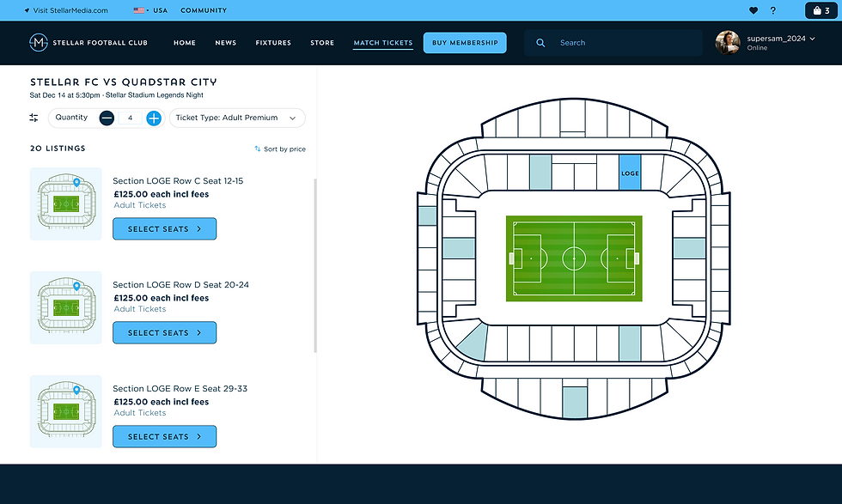842x504 pixels.
Task: Click the sort arrows next to Sort by price
Action: (x=256, y=149)
